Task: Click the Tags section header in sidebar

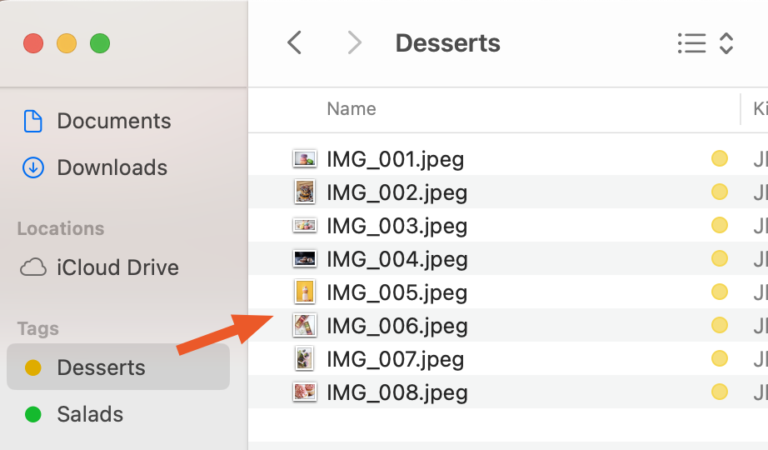Action: pos(38,328)
